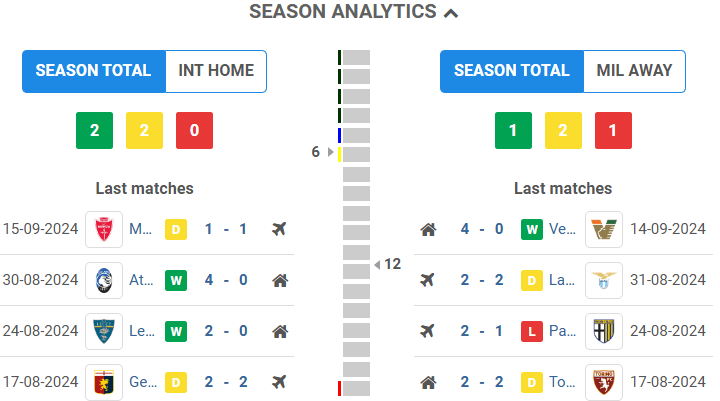Switch to the INT HOME tab
This screenshot has height=401, width=720.
coord(216,71)
